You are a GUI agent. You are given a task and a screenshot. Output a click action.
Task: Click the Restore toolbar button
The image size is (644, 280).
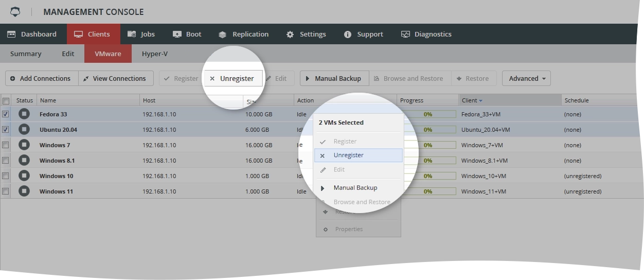tap(474, 78)
